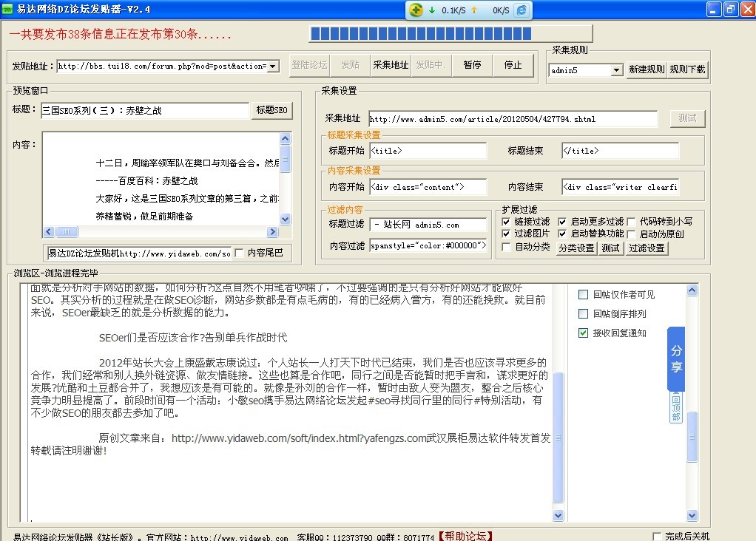Click the network speed icon in title bar

(x=414, y=9)
